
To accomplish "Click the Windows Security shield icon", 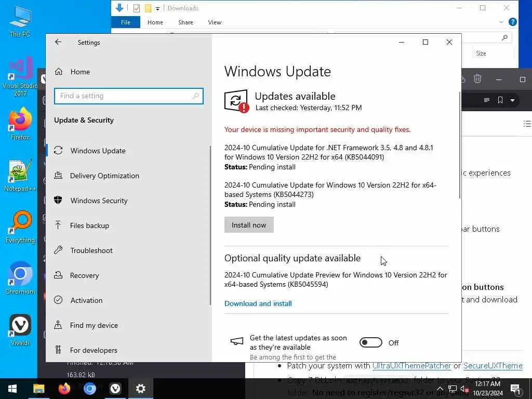I will point(58,200).
